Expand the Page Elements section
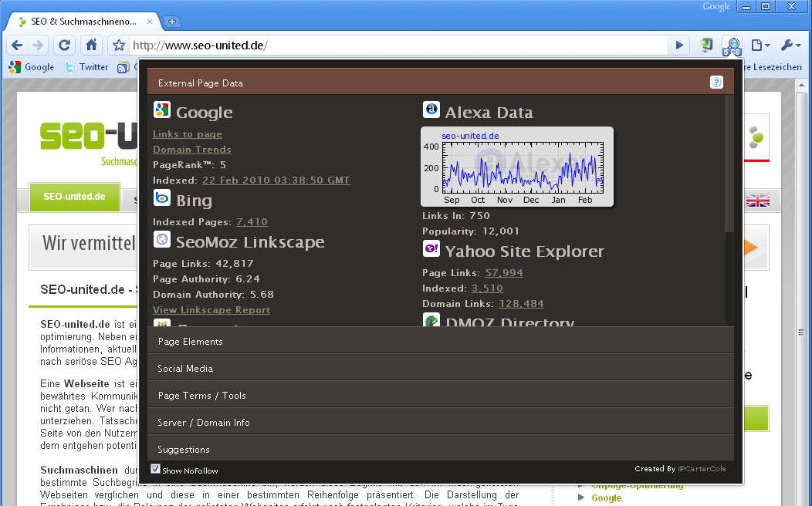The width and height of the screenshot is (812, 506). pos(441,342)
